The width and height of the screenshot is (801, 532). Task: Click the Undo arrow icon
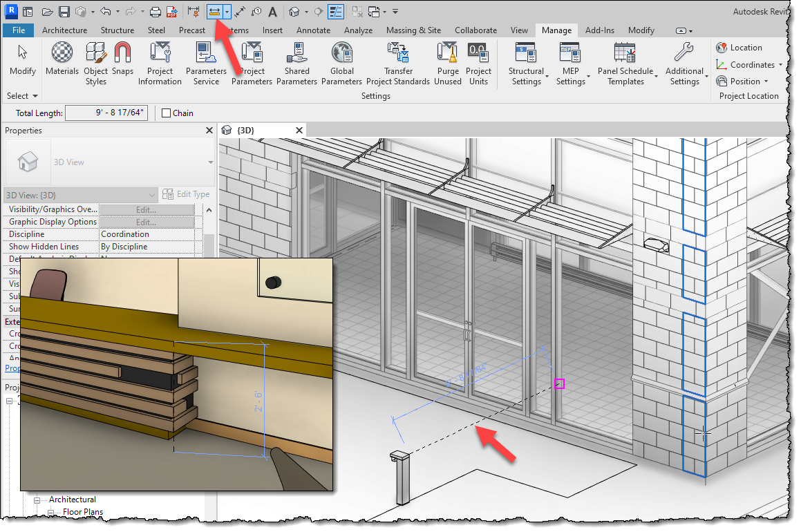(105, 11)
